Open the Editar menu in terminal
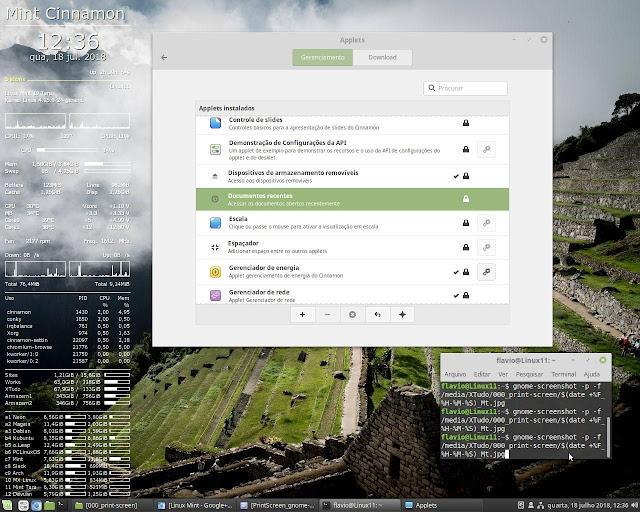Screen dimensions: 640x512 [x=482, y=374]
